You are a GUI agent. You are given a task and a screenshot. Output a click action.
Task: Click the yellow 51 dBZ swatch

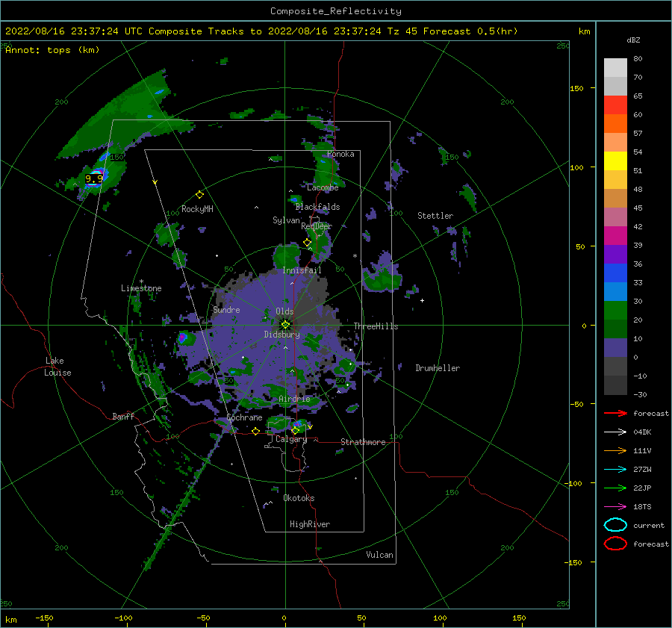point(615,161)
